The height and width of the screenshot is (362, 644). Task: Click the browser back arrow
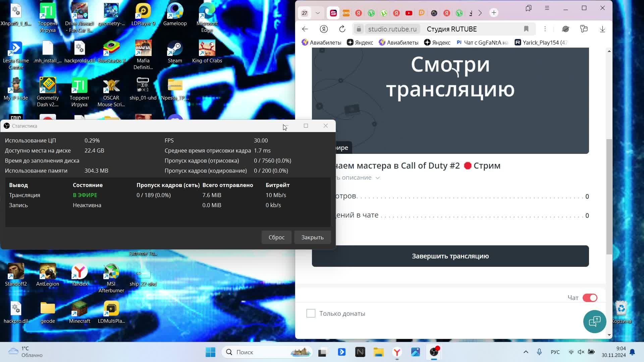[x=305, y=29]
